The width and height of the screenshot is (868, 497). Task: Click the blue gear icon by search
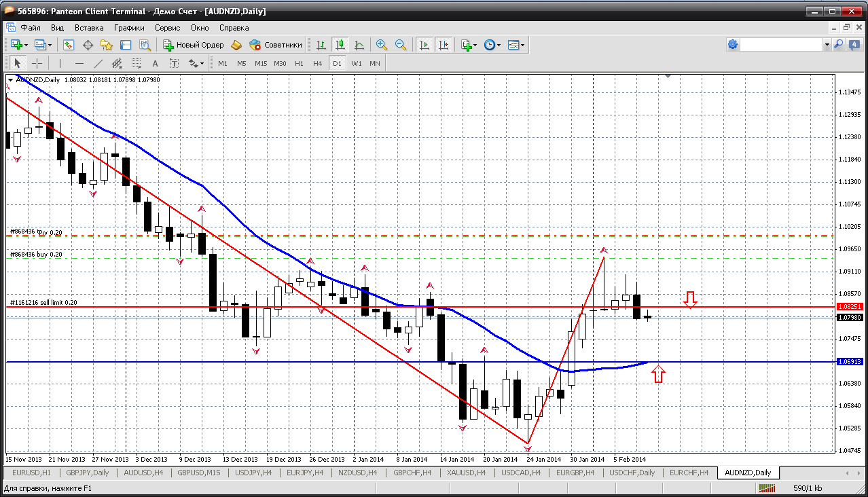(733, 45)
